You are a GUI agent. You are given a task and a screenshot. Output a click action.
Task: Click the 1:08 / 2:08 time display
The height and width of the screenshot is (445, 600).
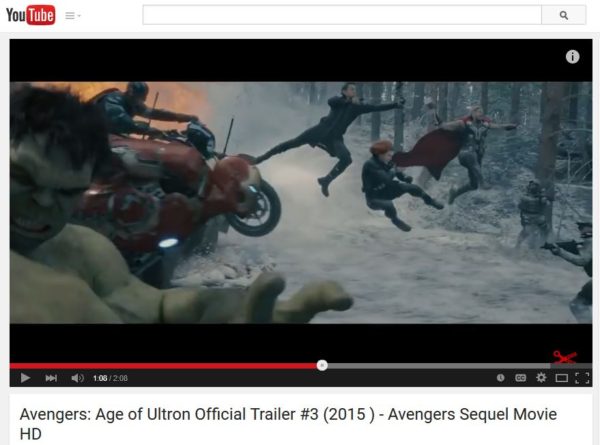(x=110, y=378)
